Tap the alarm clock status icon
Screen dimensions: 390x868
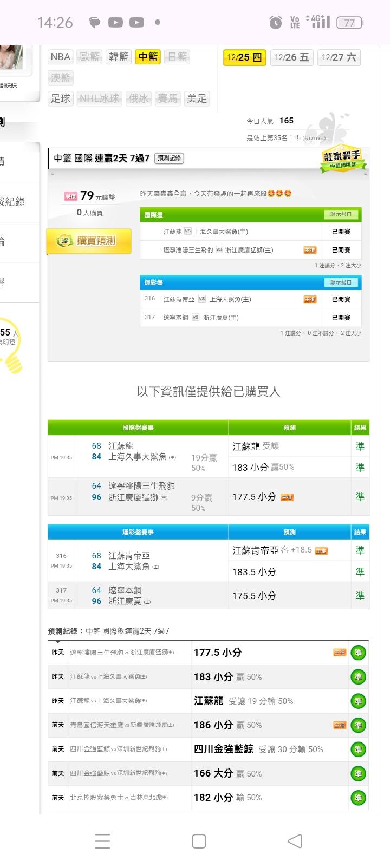pyautogui.click(x=276, y=22)
